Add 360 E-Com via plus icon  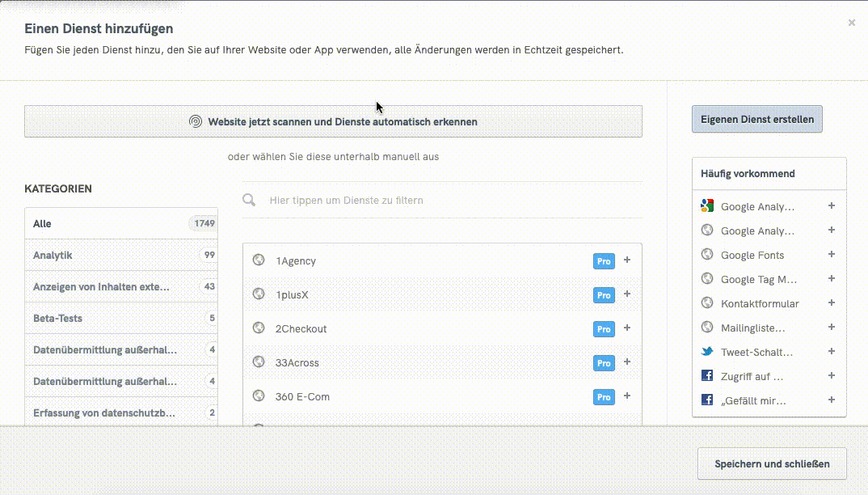click(627, 396)
